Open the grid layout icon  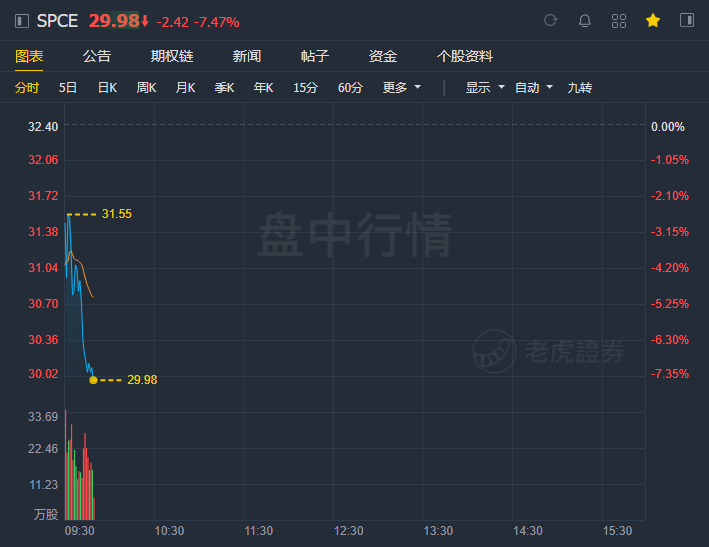coord(619,21)
